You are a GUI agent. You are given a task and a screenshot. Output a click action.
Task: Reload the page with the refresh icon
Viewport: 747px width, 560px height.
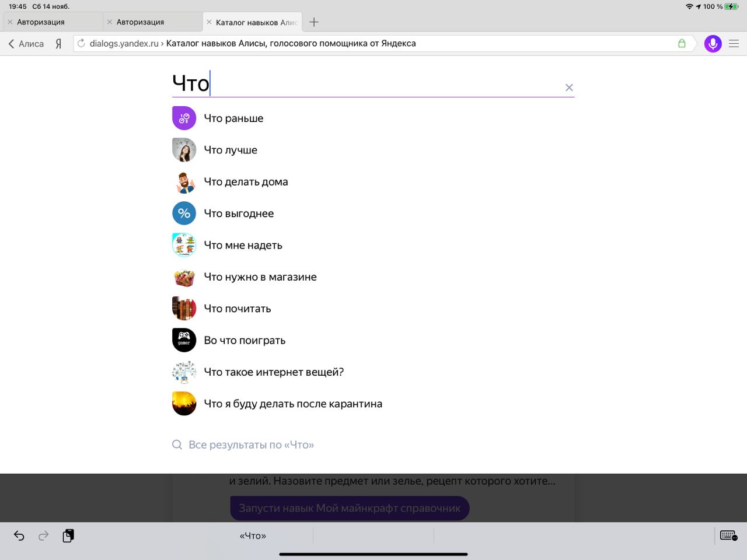click(81, 43)
